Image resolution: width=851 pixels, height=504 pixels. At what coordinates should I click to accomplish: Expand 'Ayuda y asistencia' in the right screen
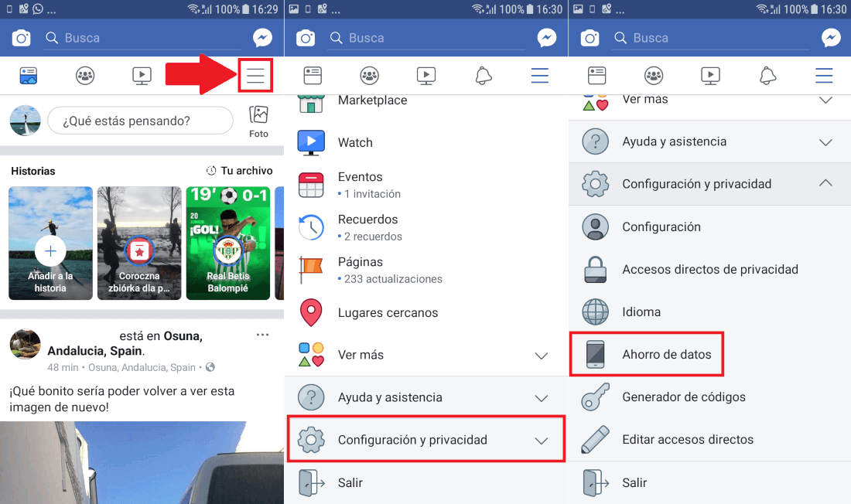(x=710, y=141)
